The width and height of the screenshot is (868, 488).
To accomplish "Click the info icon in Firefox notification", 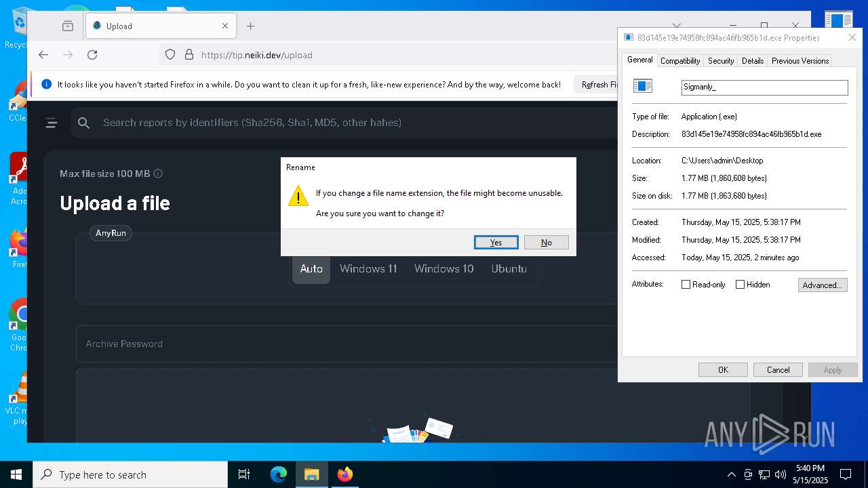I will [46, 85].
